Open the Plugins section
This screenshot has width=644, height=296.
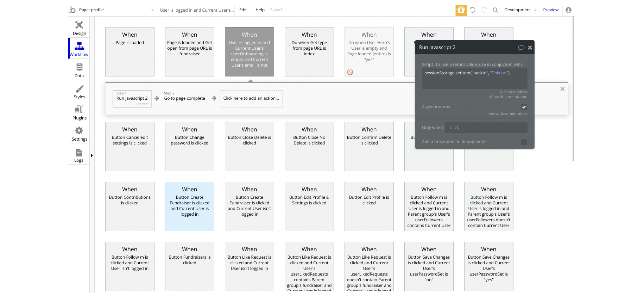point(79,112)
